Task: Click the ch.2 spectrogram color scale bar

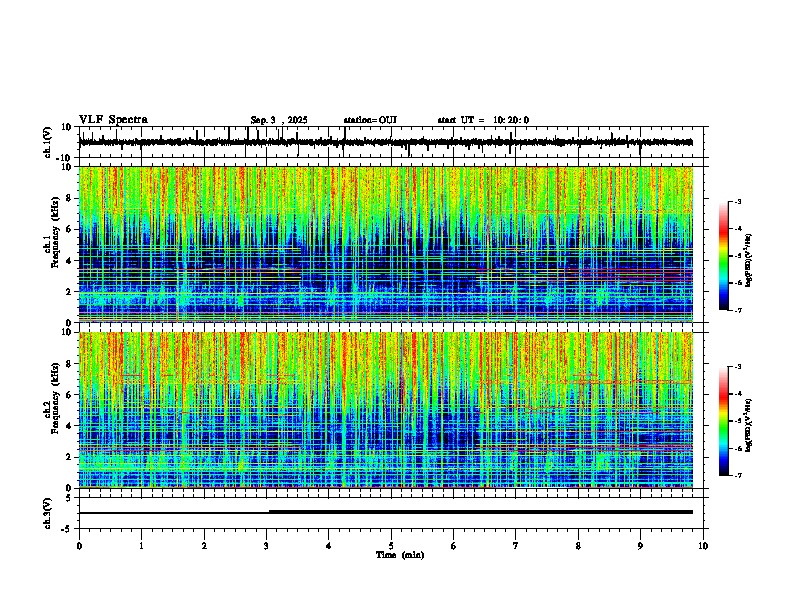Action: pyautogui.click(x=724, y=421)
